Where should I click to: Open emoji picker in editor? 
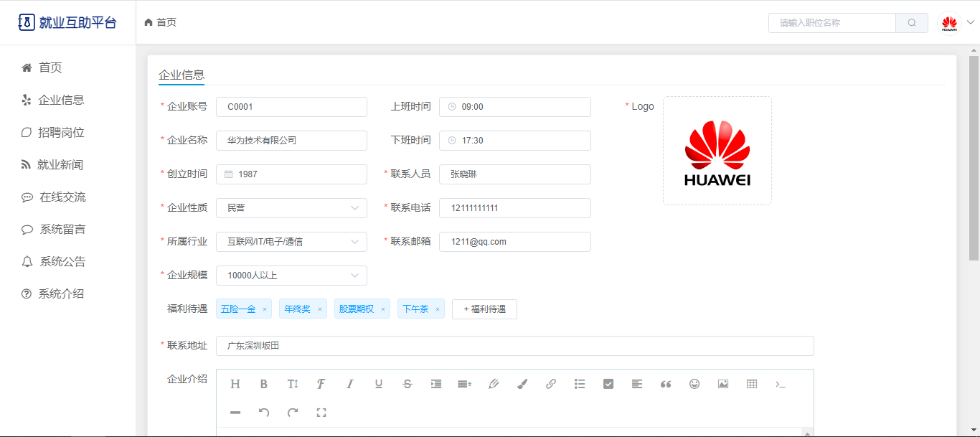click(694, 384)
